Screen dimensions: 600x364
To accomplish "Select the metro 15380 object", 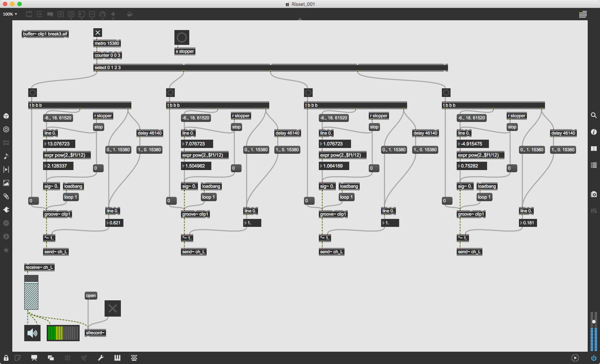I will 107,43.
